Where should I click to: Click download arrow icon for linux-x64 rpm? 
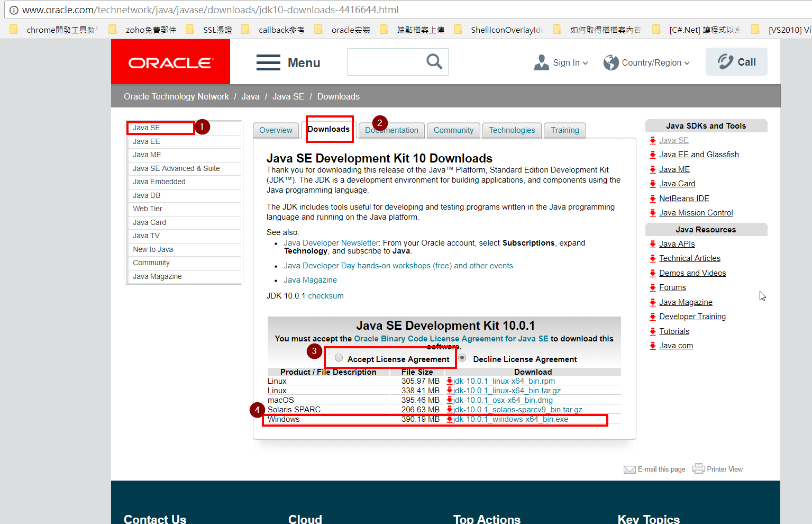coord(450,381)
